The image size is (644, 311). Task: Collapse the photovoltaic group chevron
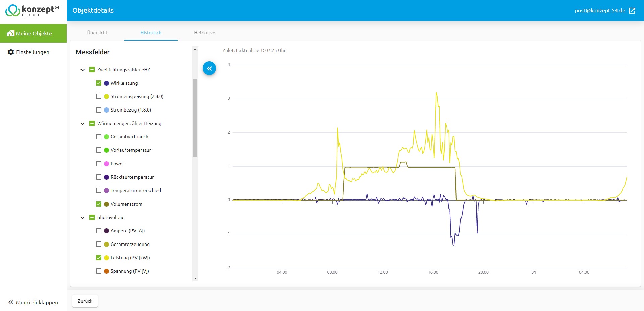click(83, 217)
